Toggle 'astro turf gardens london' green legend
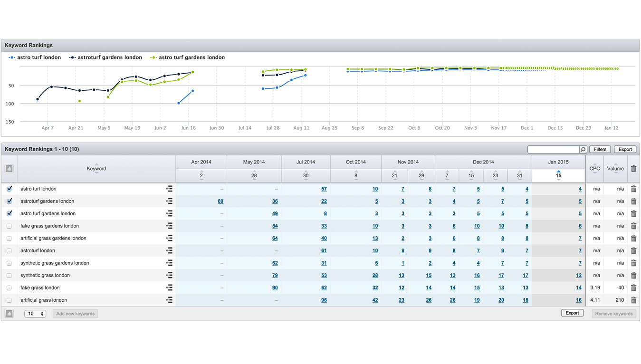Viewport: 641px width, 364px height. tap(188, 57)
